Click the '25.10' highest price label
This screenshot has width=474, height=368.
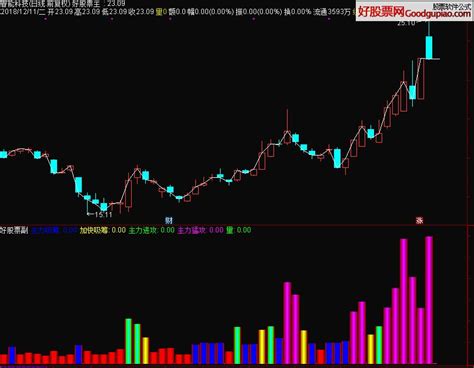pyautogui.click(x=407, y=23)
